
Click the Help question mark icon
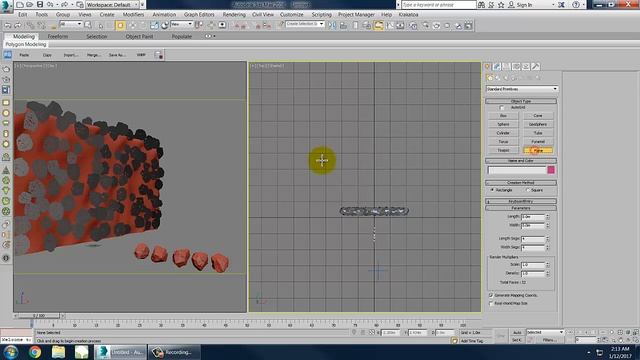tap(576, 5)
